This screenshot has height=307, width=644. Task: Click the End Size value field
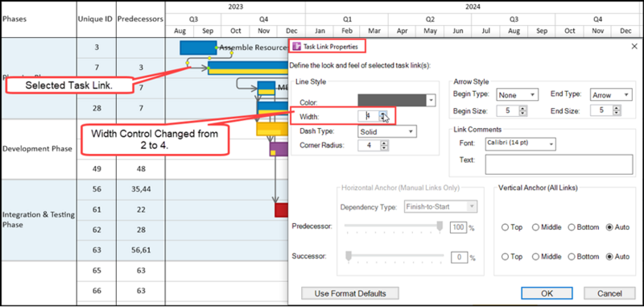[601, 110]
